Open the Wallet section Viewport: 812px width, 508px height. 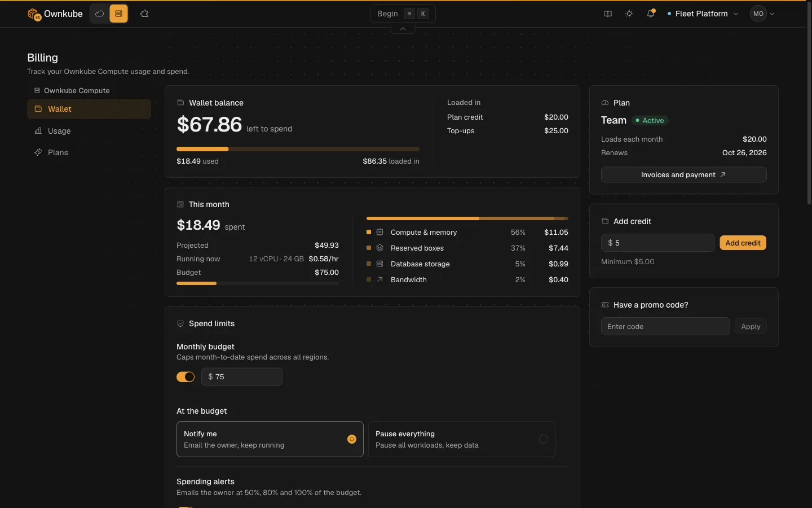[x=89, y=109]
